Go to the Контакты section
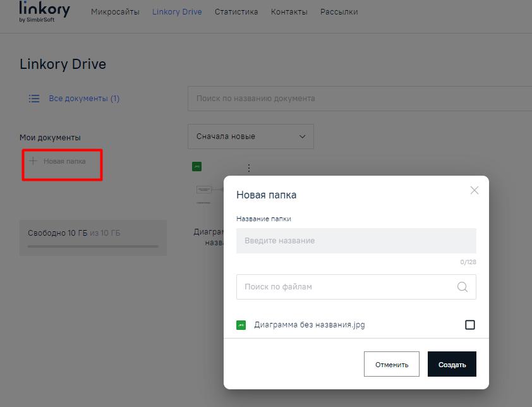Viewport: 532px width, 407px height. (289, 11)
